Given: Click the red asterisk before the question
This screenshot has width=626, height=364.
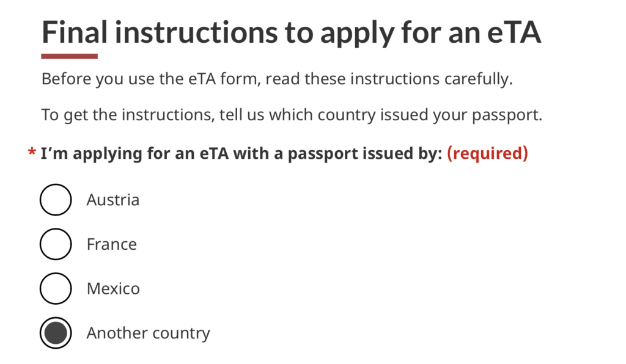Looking at the screenshot, I should (32, 154).
